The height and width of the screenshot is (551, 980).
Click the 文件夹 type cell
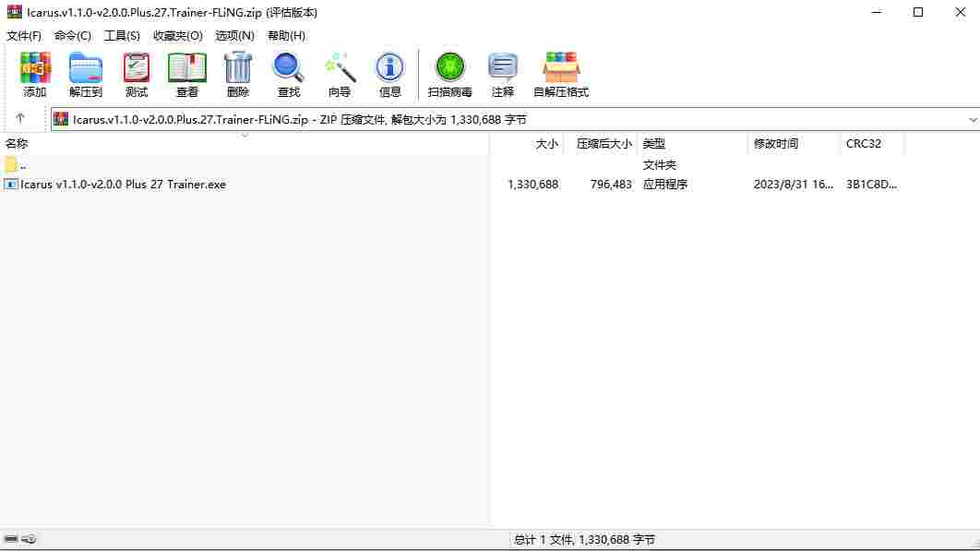[660, 165]
